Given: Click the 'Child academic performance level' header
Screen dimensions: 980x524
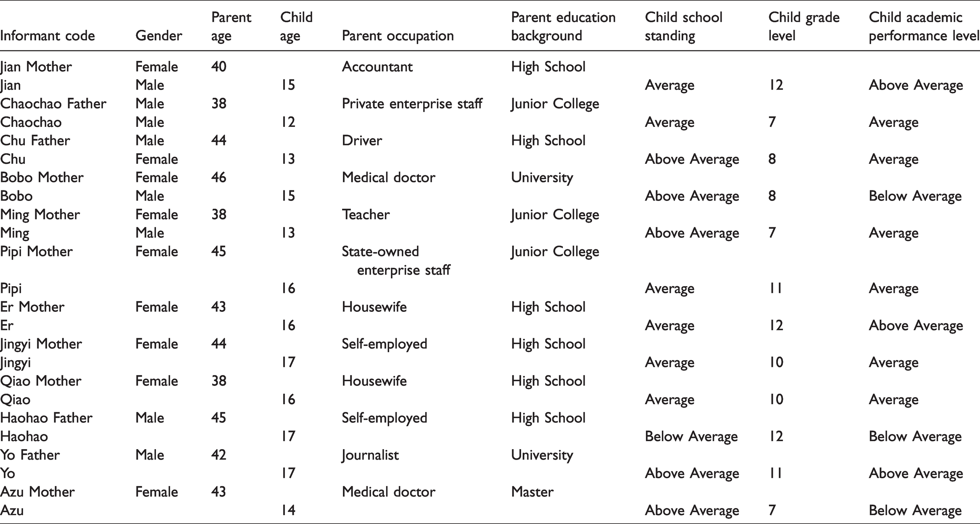Looking at the screenshot, I should pyautogui.click(x=924, y=26).
